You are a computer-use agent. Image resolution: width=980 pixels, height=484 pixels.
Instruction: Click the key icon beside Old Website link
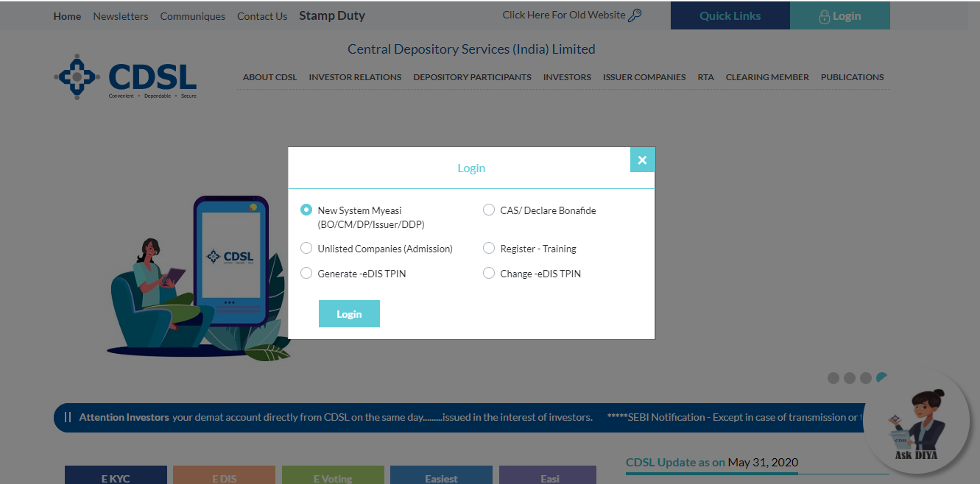635,15
